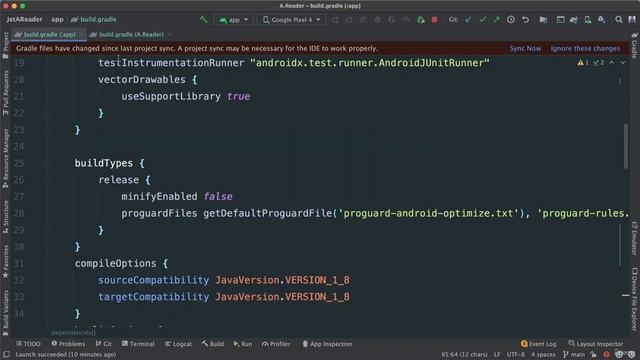Image resolution: width=640 pixels, height=360 pixels.
Task: Open the TODO tool window tab
Action: (28, 344)
